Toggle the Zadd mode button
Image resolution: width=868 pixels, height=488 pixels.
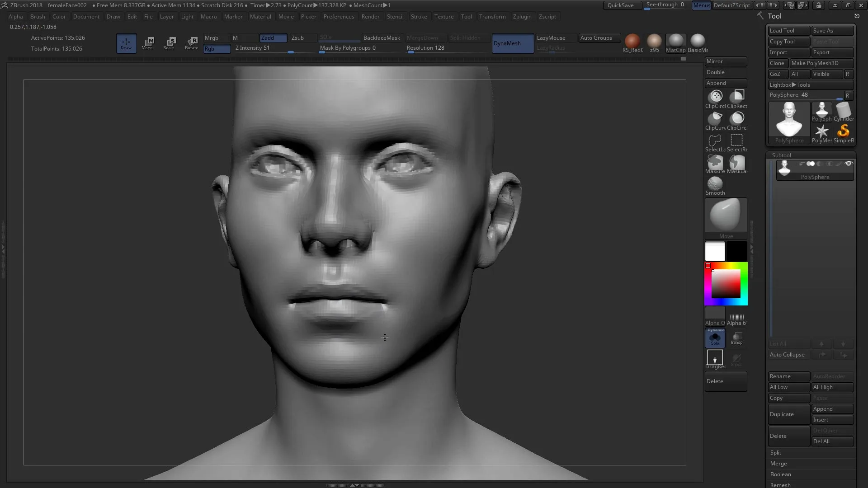pos(273,38)
